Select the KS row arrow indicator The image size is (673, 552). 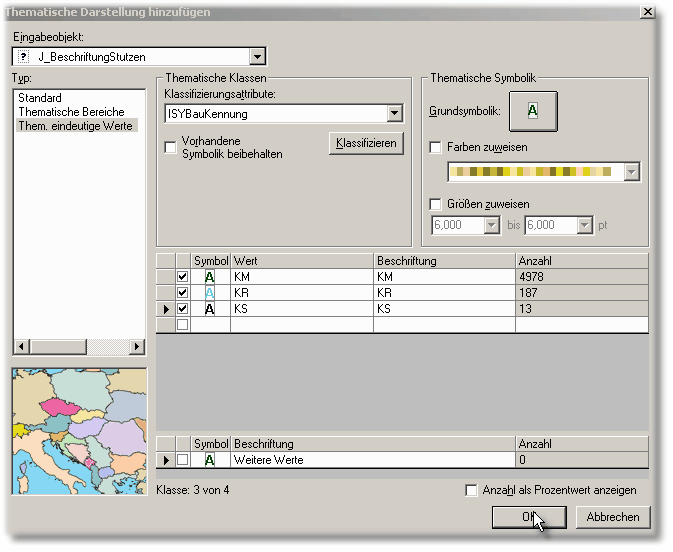[x=165, y=309]
